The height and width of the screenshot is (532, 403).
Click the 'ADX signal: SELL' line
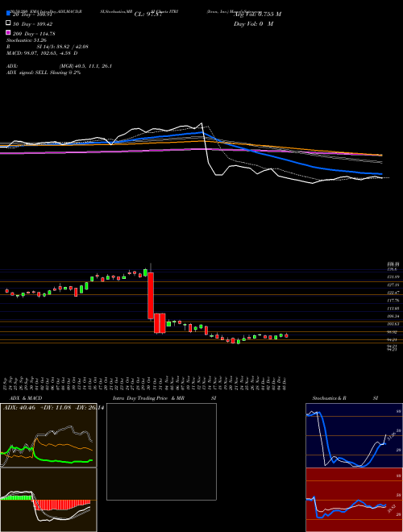coord(44,73)
